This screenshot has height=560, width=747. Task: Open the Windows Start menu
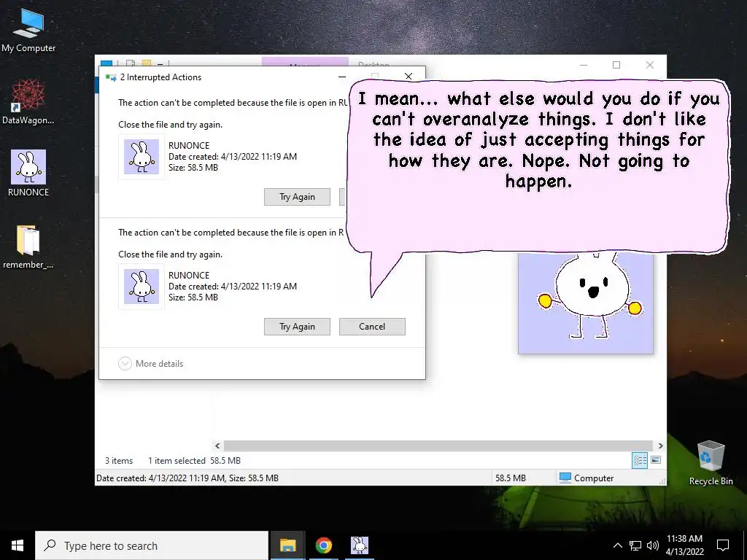point(18,545)
